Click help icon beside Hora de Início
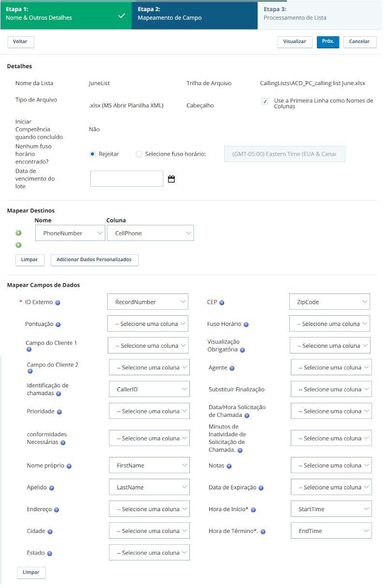This screenshot has height=588, width=385. [x=253, y=510]
